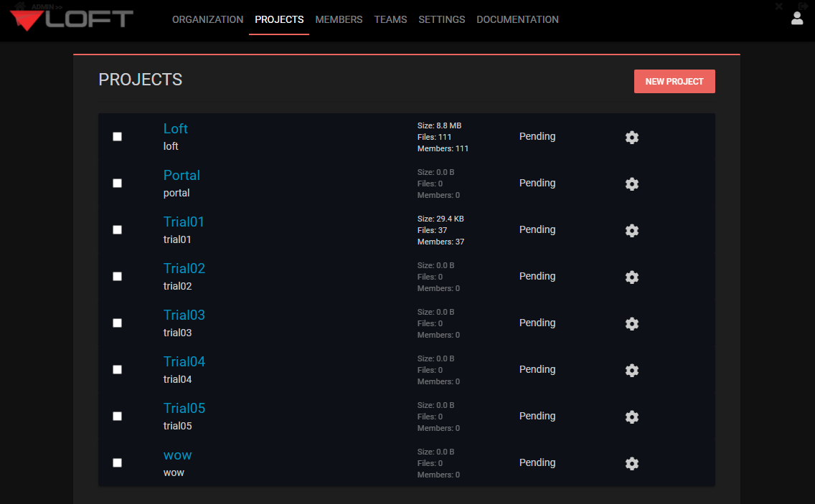Select the checkbox for the wow project
Image resolution: width=815 pixels, height=504 pixels.
pyautogui.click(x=117, y=462)
